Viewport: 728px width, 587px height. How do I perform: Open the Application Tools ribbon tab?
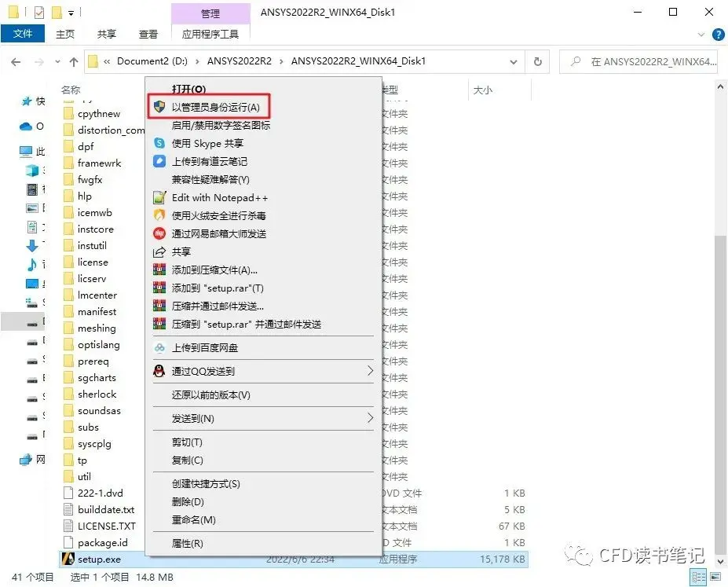[x=210, y=34]
